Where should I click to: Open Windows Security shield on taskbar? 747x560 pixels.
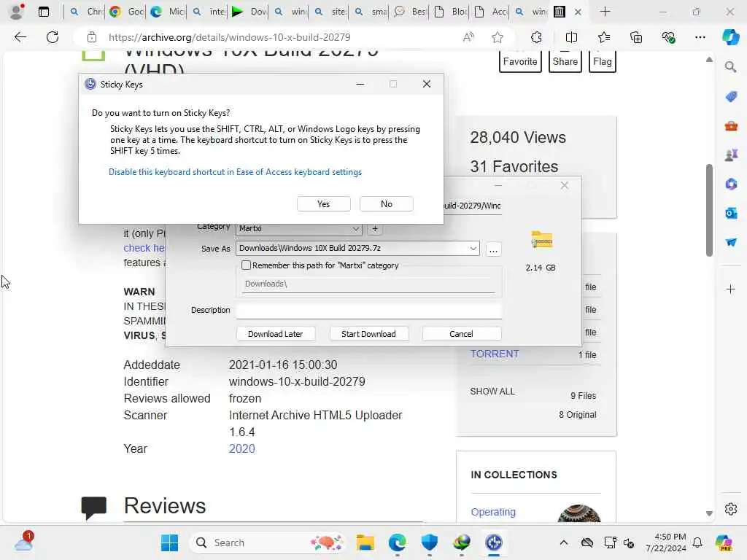coord(429,542)
